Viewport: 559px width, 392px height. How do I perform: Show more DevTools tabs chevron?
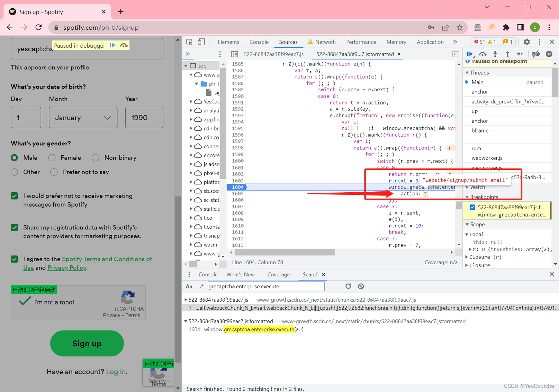point(455,42)
